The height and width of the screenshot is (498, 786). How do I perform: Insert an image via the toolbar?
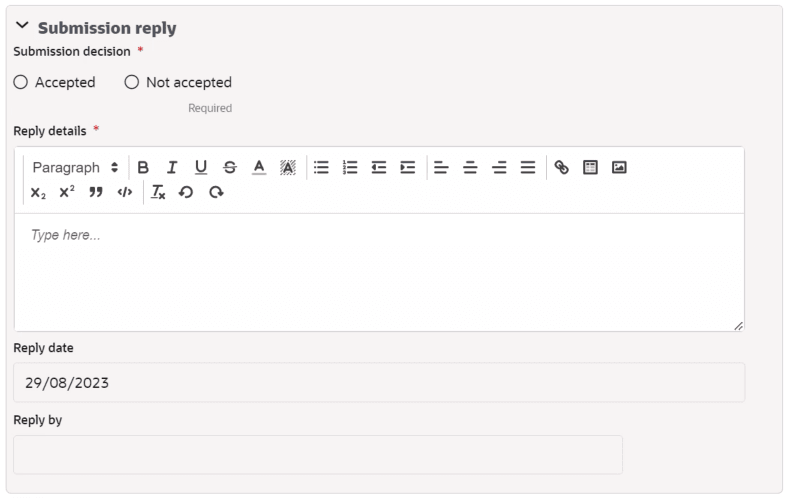619,167
